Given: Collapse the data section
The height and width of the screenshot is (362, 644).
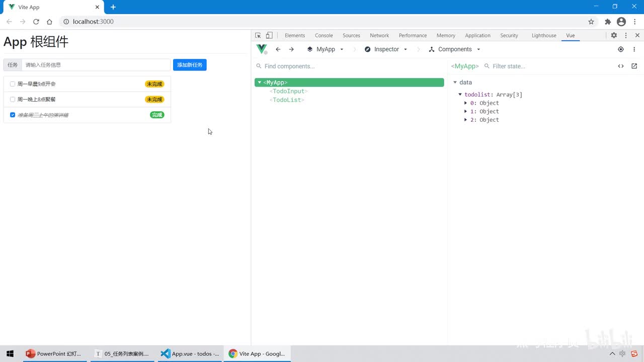Looking at the screenshot, I should click(x=455, y=82).
